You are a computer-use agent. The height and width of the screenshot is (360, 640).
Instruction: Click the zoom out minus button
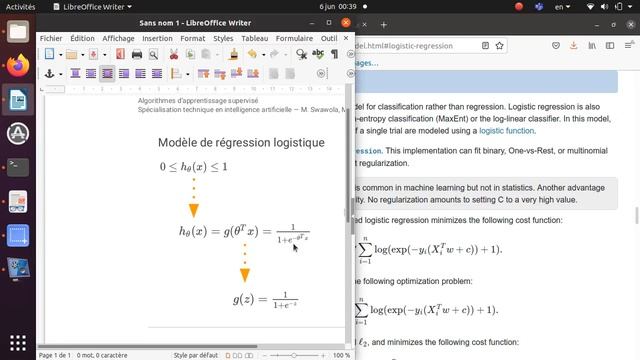tap(264, 356)
